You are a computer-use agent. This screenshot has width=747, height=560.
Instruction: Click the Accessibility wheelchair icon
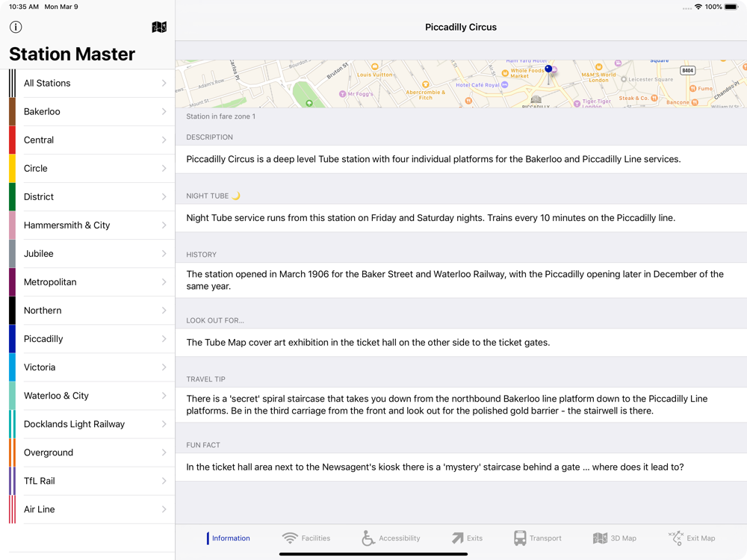(368, 538)
